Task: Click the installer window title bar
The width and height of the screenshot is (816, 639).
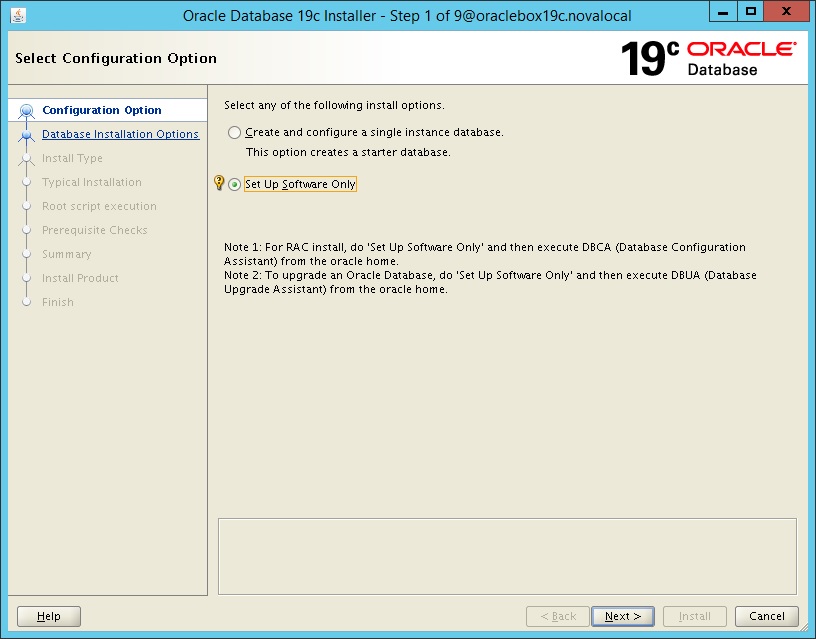Action: click(400, 11)
